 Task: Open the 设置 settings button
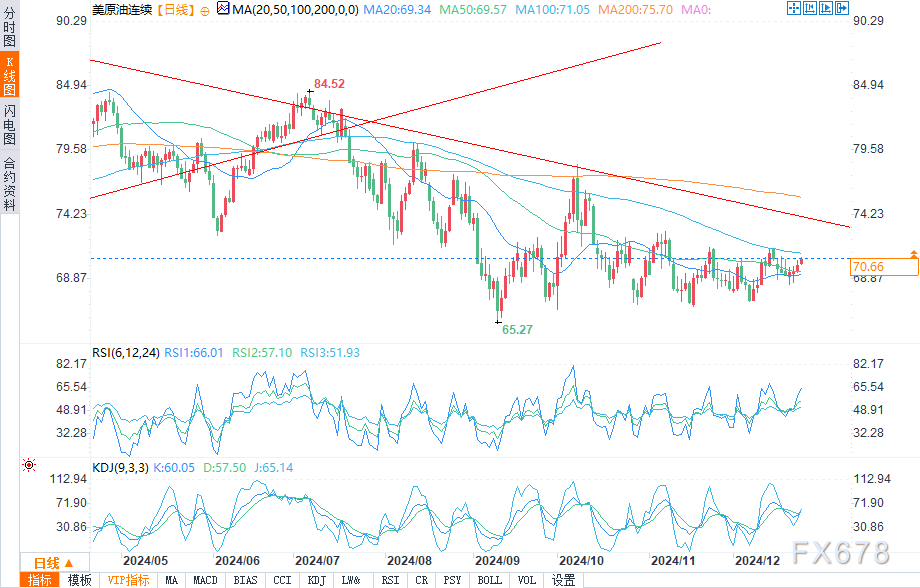tap(564, 580)
